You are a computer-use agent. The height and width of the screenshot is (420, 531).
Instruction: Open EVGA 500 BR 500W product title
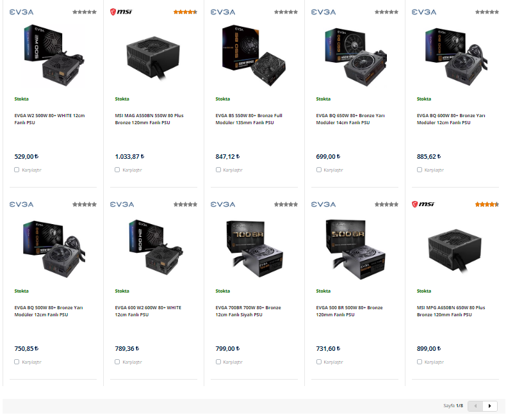pyautogui.click(x=349, y=311)
